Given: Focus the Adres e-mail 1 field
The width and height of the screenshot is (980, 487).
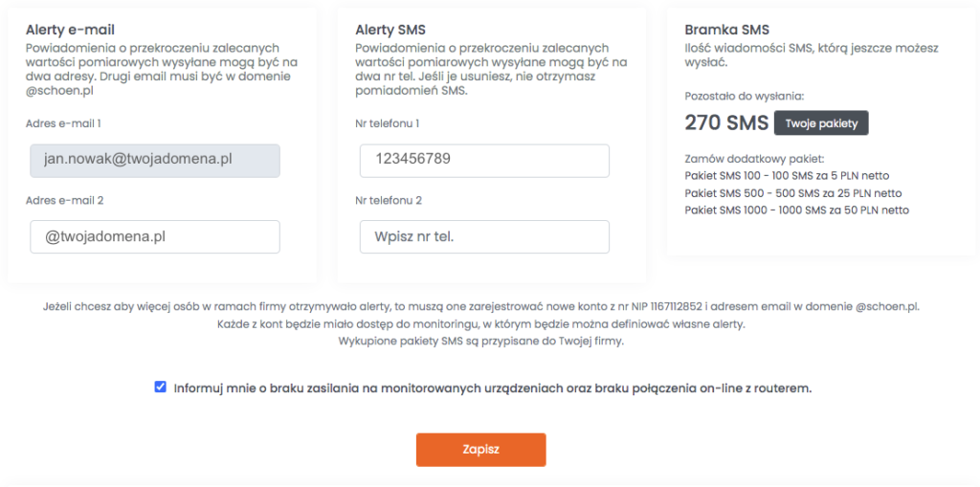Looking at the screenshot, I should coord(155,161).
